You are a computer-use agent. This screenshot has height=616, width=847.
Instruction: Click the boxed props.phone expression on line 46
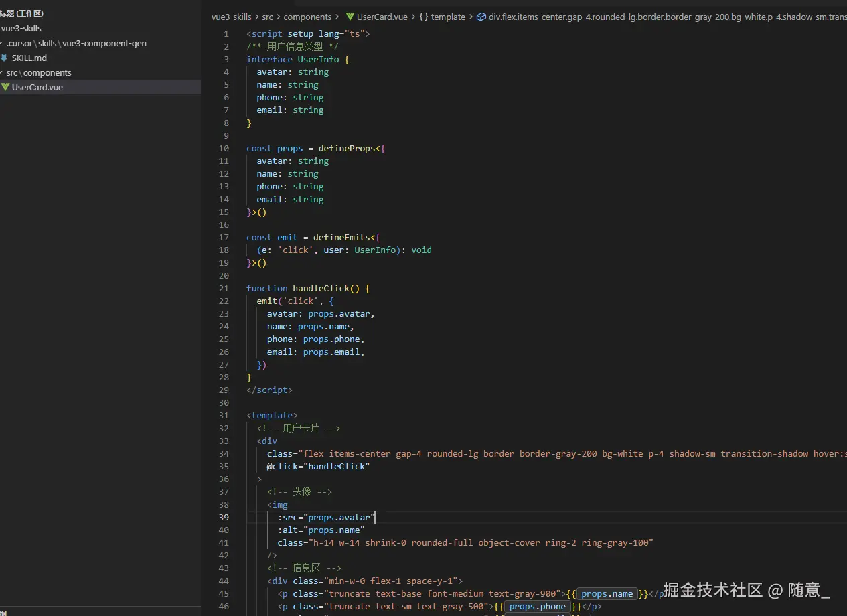[538, 607]
